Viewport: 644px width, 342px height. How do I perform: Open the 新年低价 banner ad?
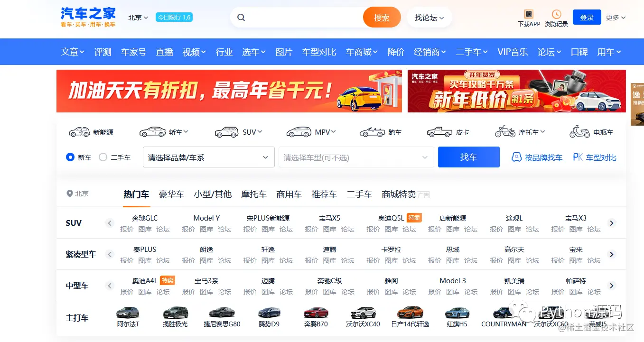pyautogui.click(x=517, y=91)
